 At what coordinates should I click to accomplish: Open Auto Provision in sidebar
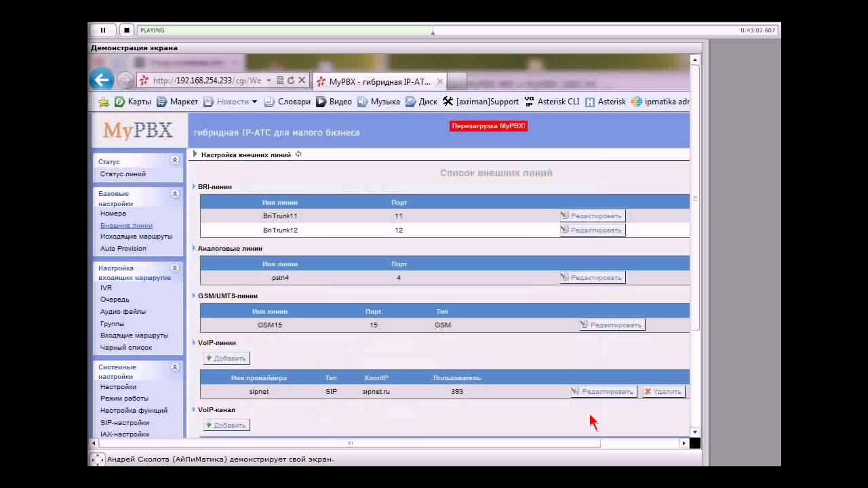tap(123, 249)
